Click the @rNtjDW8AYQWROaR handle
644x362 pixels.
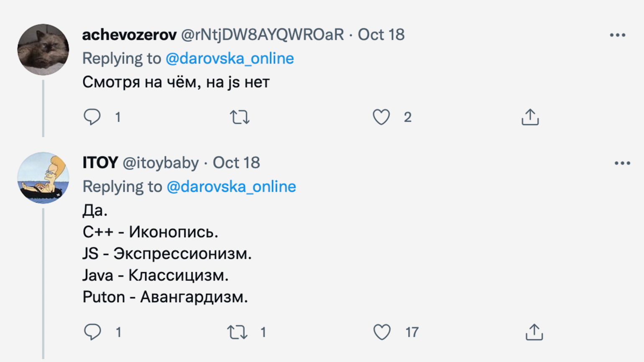point(262,35)
